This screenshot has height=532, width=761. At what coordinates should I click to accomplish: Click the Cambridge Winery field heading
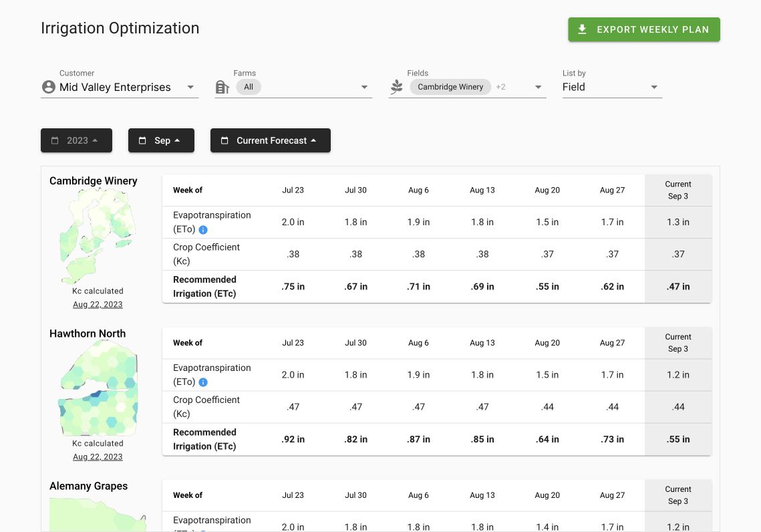tap(93, 181)
